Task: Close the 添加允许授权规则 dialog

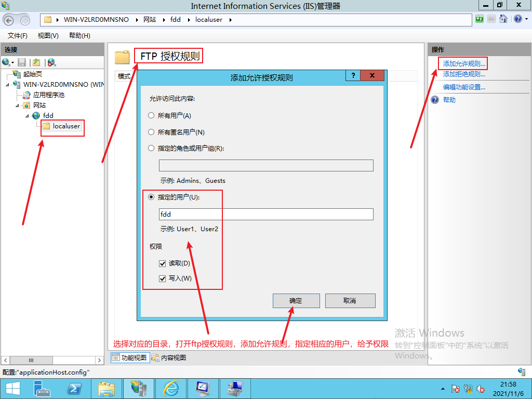Action: click(x=372, y=75)
